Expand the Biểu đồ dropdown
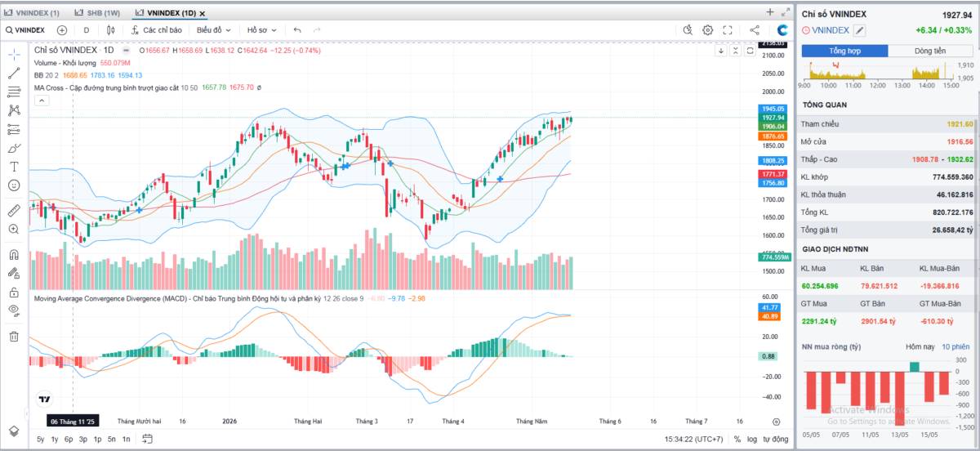The height and width of the screenshot is (451, 980). click(213, 30)
